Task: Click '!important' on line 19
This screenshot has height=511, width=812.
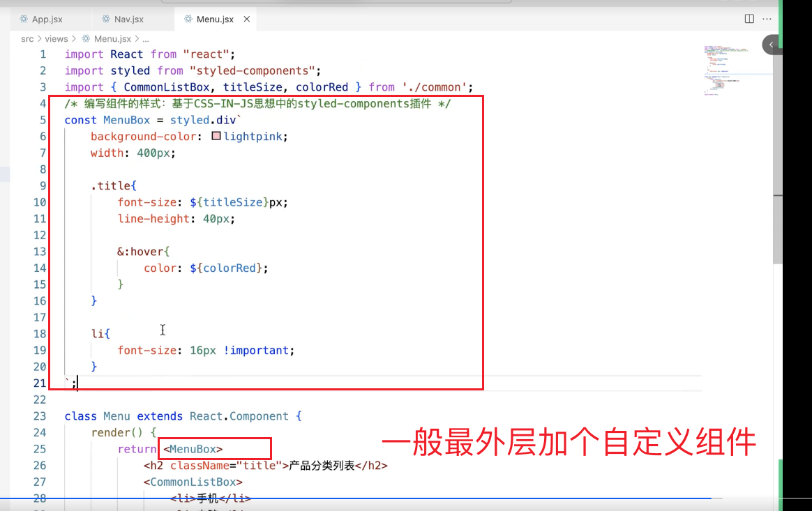Action: tap(256, 351)
